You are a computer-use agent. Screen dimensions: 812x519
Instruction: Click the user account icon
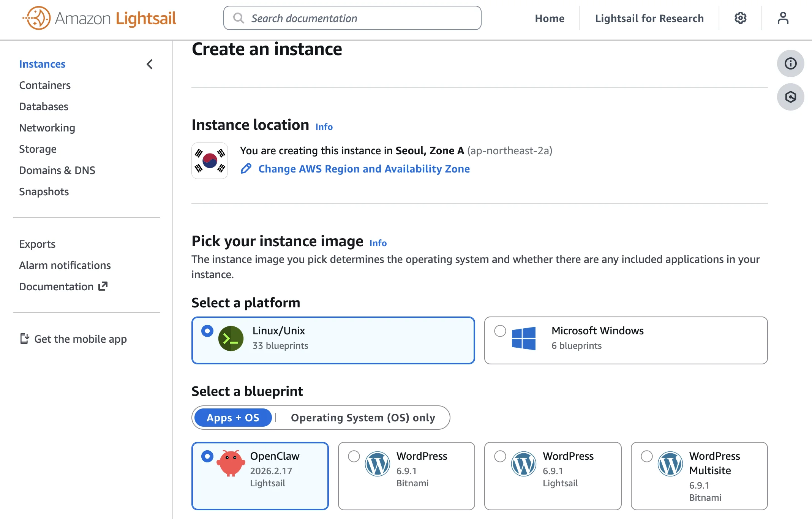pos(782,18)
